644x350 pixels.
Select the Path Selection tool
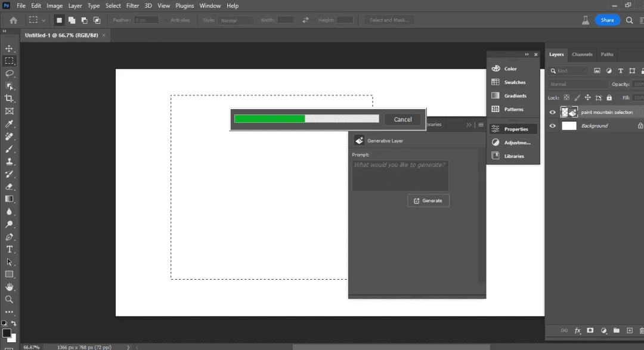(x=9, y=262)
